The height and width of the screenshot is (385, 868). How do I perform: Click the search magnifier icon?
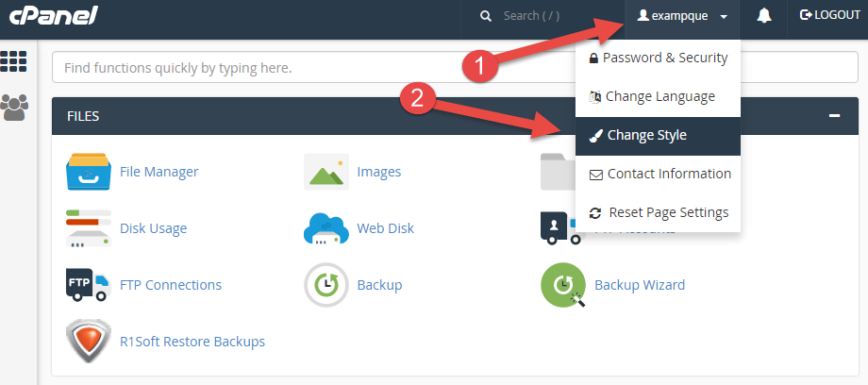(486, 16)
